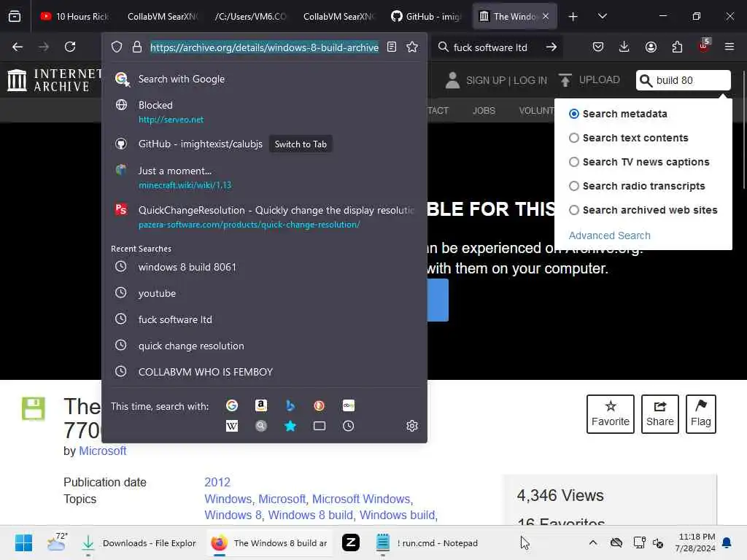Image resolution: width=747 pixels, height=560 pixels.
Task: Select the Search text contents option
Action: point(574,138)
